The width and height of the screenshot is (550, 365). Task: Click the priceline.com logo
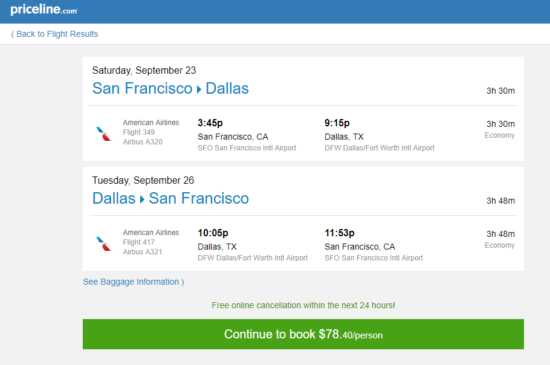tap(44, 9)
